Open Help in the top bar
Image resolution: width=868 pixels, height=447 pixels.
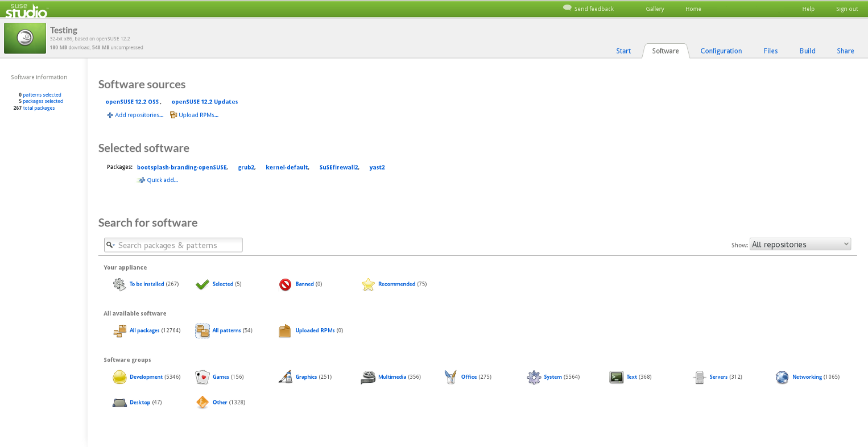[808, 9]
